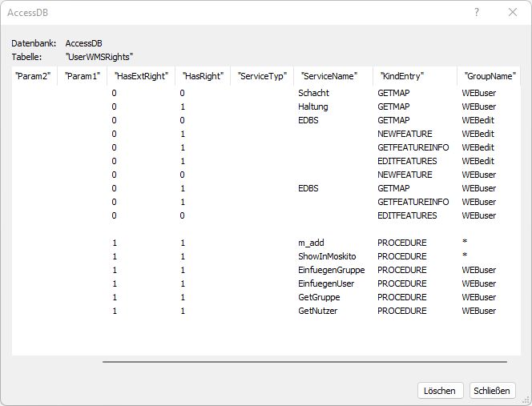Viewport: 532px width, 406px height.
Task: Click the "HasRight" column header
Action: (x=203, y=76)
